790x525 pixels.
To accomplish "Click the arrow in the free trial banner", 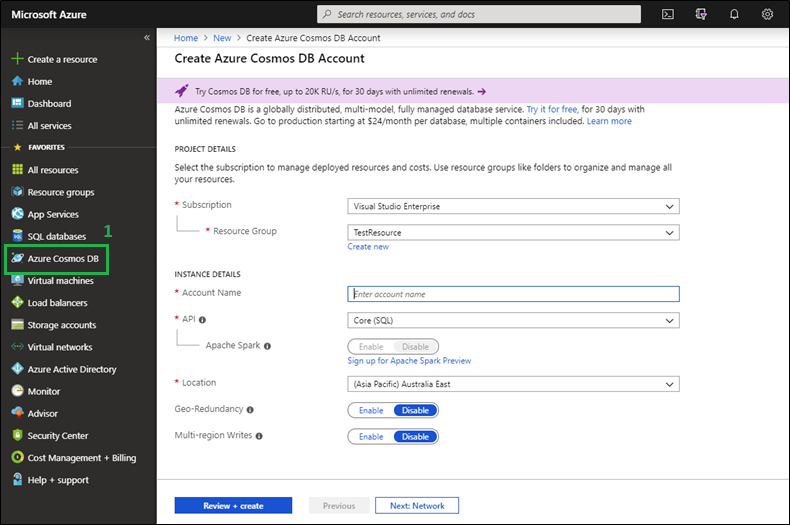I will pyautogui.click(x=482, y=92).
